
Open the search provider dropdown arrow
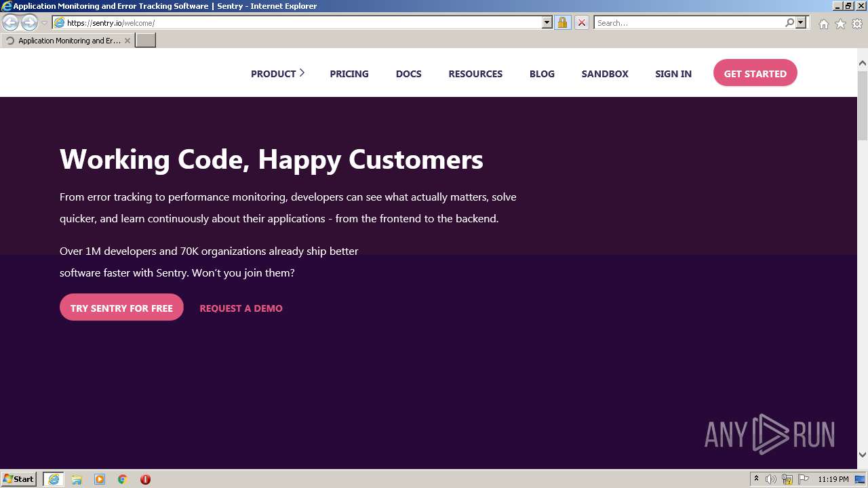[x=801, y=23]
